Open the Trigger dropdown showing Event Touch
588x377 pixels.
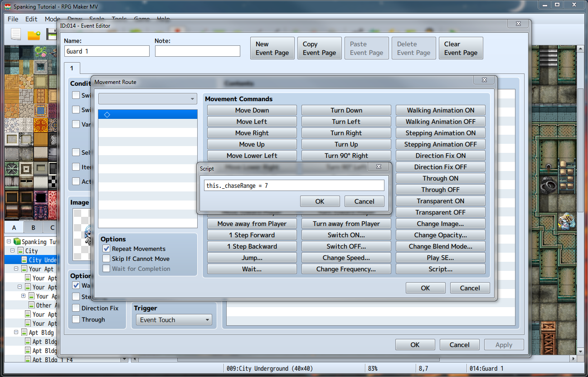(174, 320)
